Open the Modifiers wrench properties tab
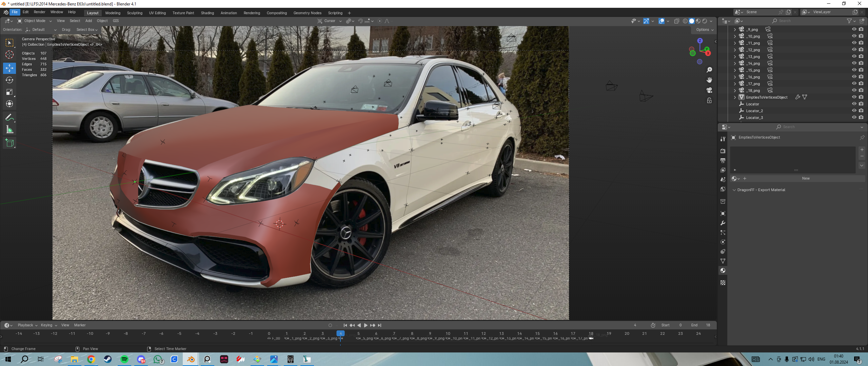 (723, 223)
